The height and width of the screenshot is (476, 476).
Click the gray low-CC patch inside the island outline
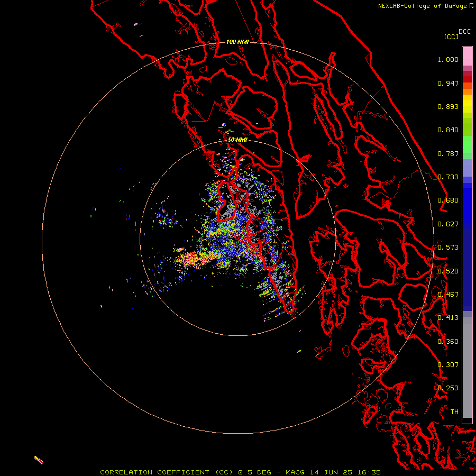coord(227,213)
